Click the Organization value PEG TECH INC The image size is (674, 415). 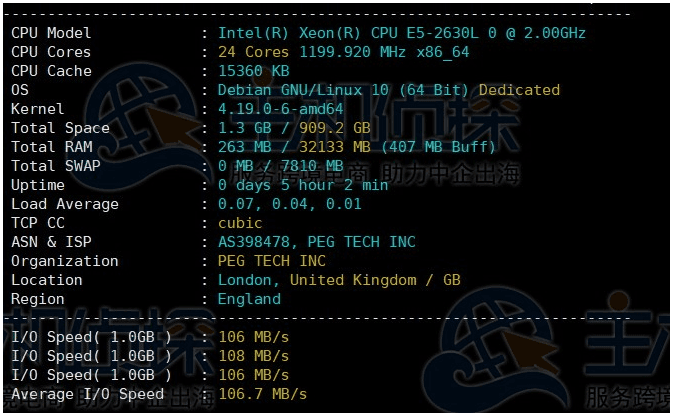271,261
